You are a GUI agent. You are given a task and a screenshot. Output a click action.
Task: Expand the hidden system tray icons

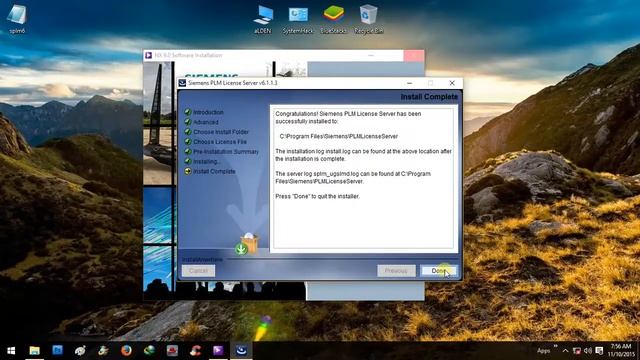coord(565,351)
